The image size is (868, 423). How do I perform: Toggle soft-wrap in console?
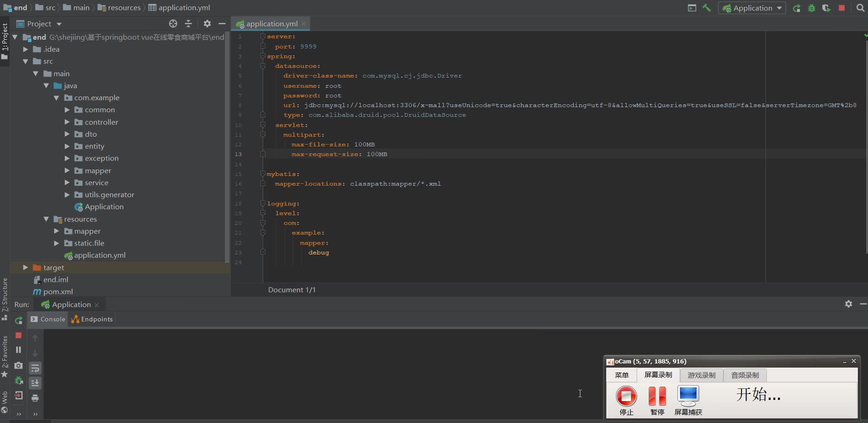[x=35, y=368]
